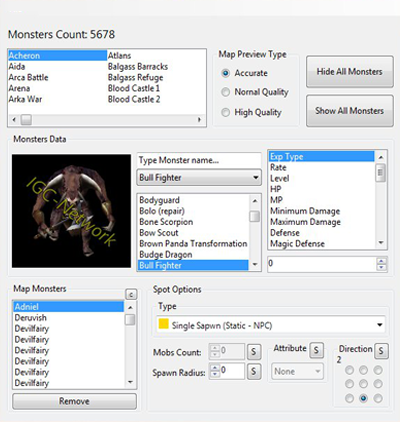Viewport: 400px width, 422px height.
Task: Select the Accurate map preview option
Action: click(226, 73)
